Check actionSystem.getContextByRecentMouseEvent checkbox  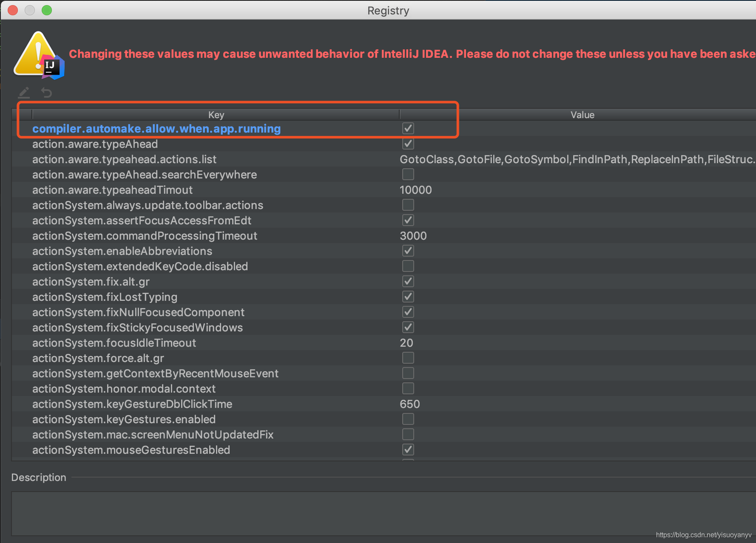click(x=408, y=373)
